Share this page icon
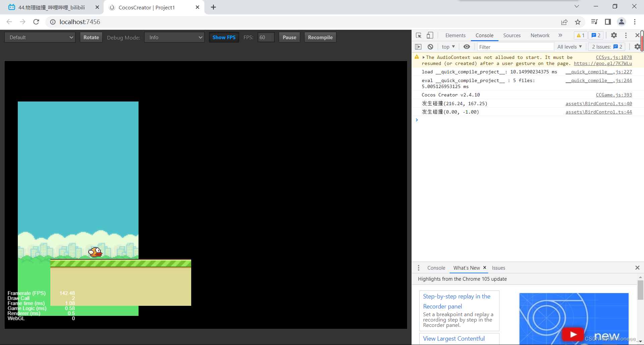This screenshot has width=644, height=345. [564, 22]
